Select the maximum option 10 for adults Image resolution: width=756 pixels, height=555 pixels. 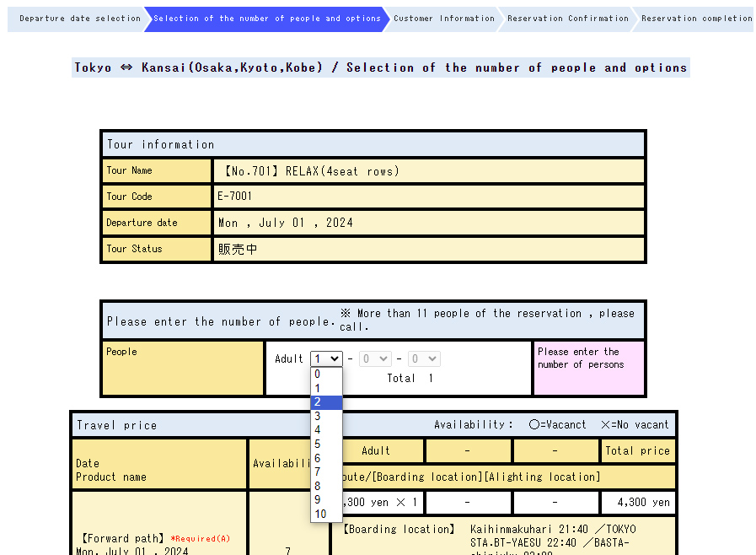pyautogui.click(x=325, y=515)
